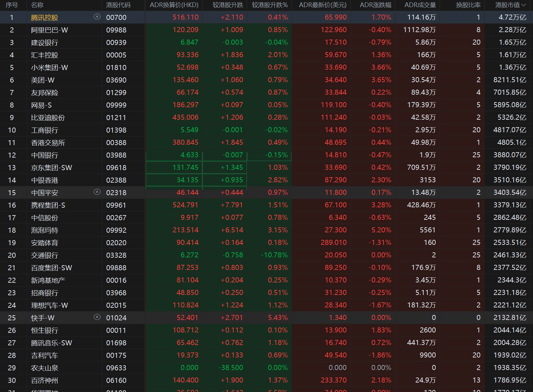Click the 港股代码 column header
Screen dimensions: 533x392
click(x=118, y=5)
